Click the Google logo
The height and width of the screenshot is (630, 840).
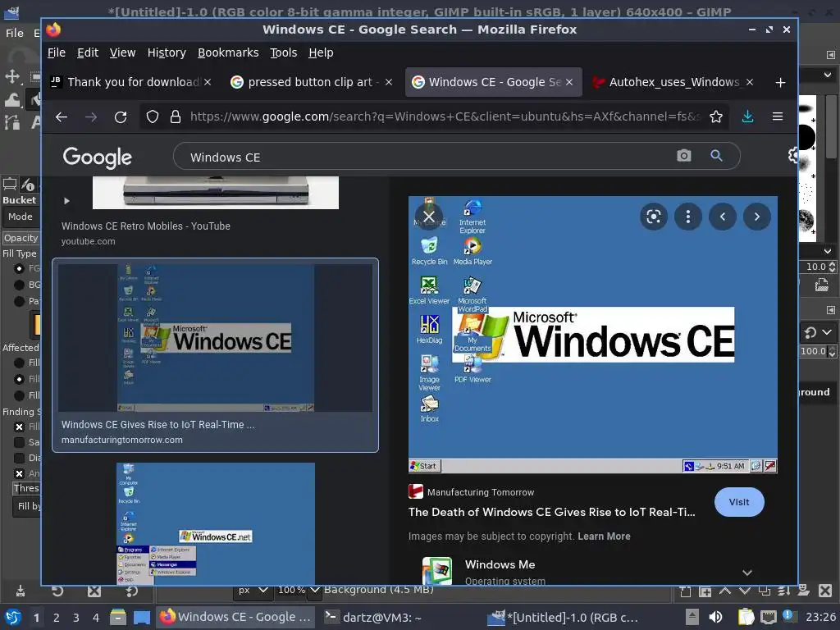point(97,157)
